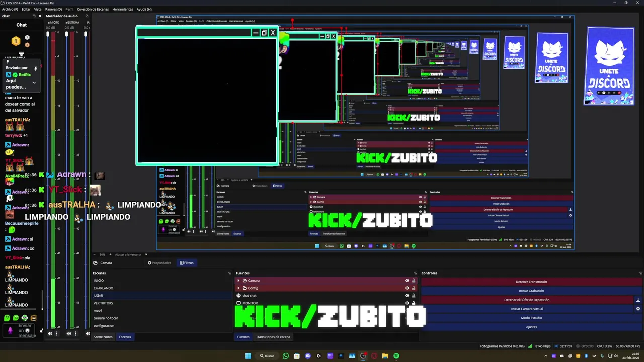Switch to the Scene Notes tab

103,337
